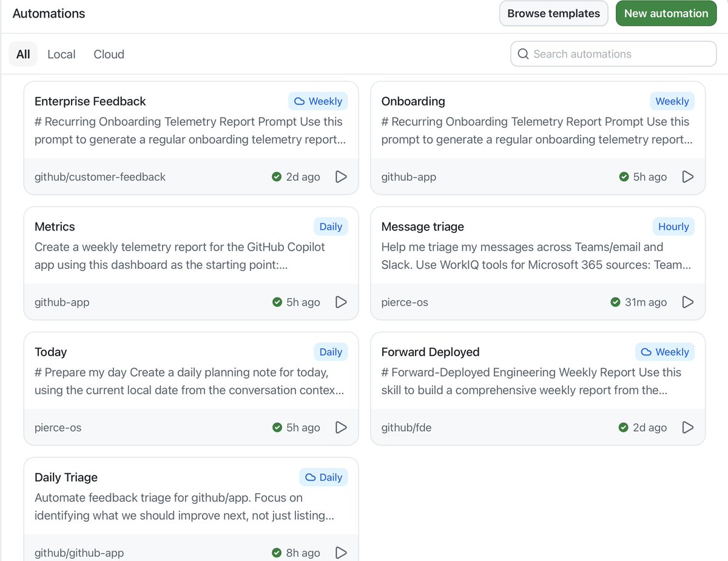Run the Enterprise Feedback automation play icon

tap(341, 176)
